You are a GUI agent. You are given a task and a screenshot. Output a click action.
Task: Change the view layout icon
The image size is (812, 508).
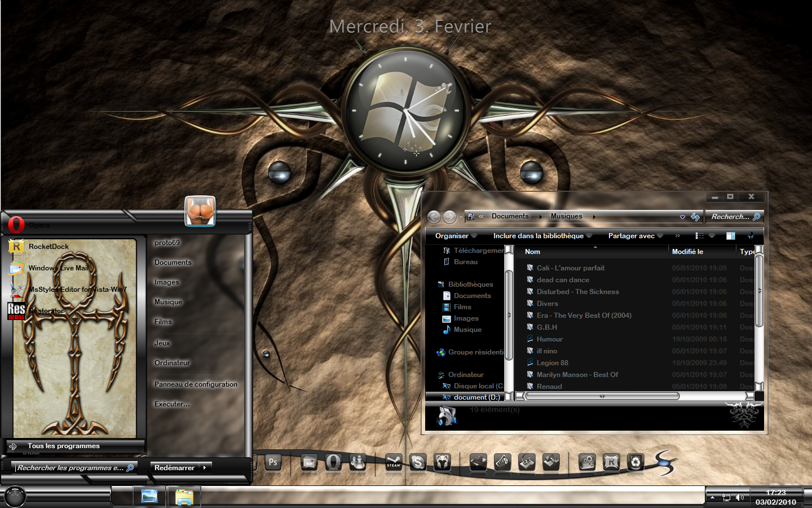[x=700, y=236]
